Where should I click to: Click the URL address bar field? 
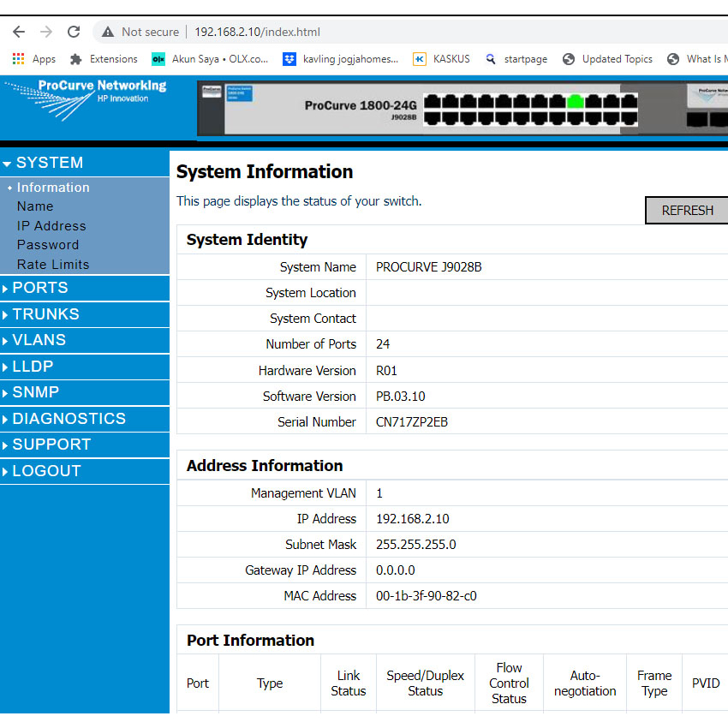[x=428, y=32]
